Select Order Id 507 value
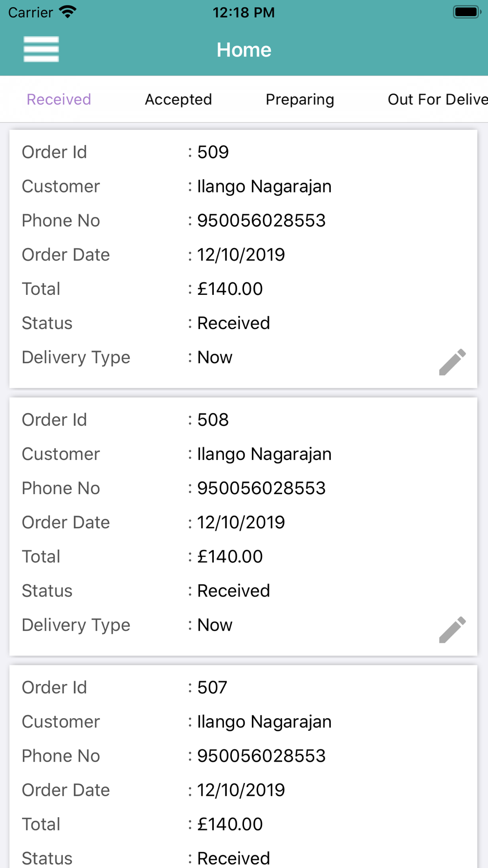The width and height of the screenshot is (488, 868). (212, 687)
